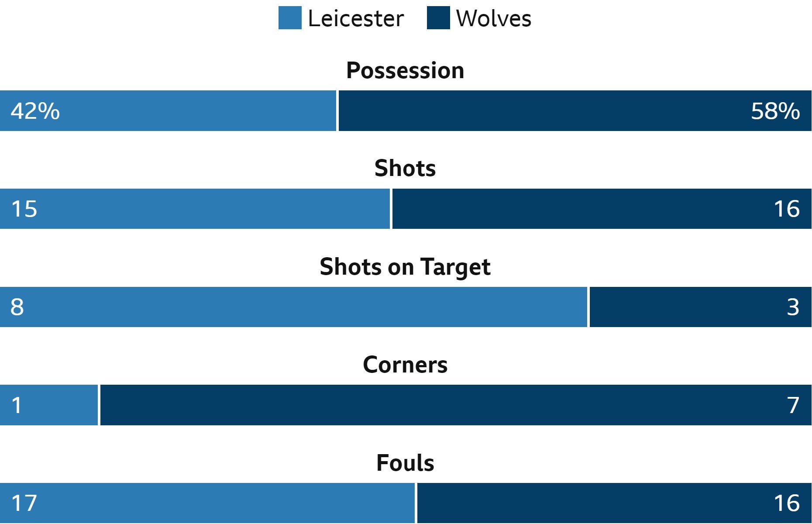
Task: Select Wolves' 16 fouls bar
Action: [614, 503]
